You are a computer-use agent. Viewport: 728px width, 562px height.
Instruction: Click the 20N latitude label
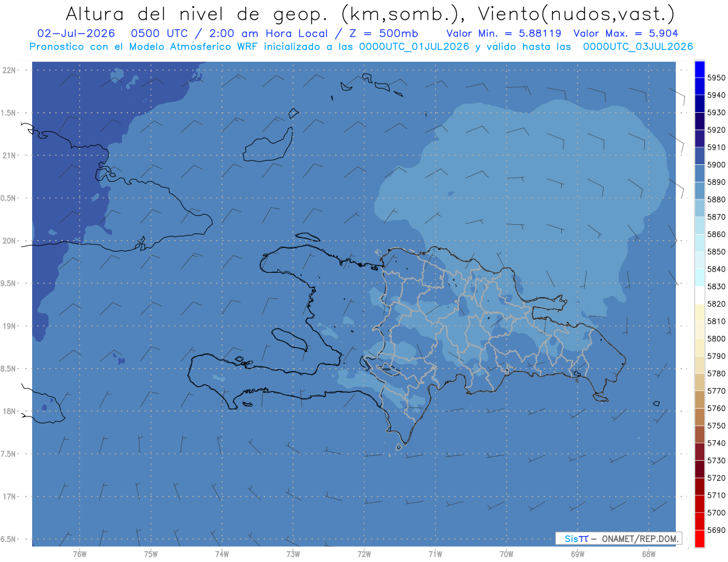pos(10,241)
